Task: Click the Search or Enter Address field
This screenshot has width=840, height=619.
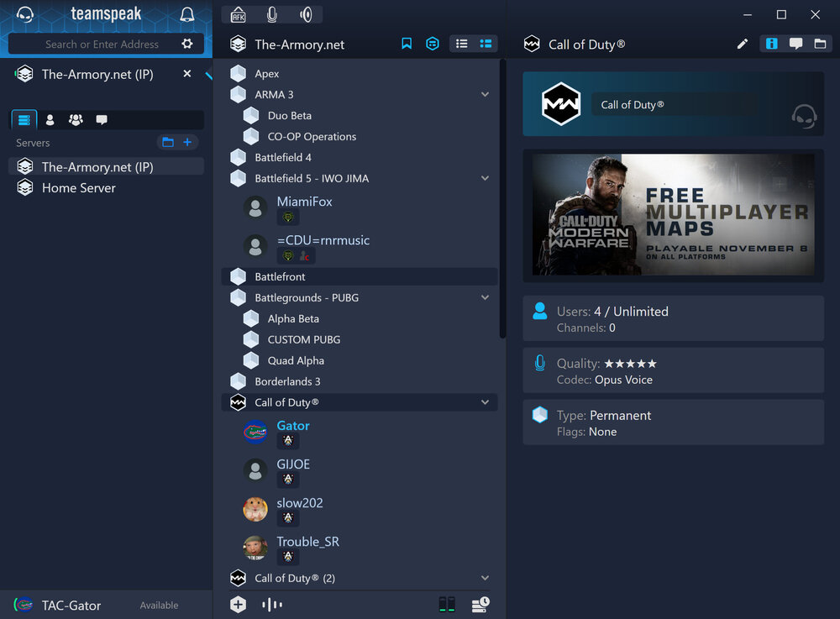Action: (x=101, y=44)
